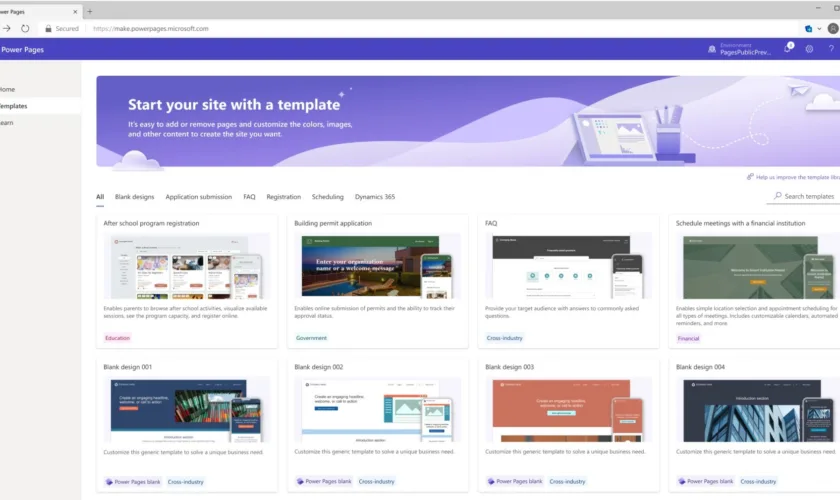
Task: Click Power Pages icon on Blank design 002
Action: point(300,481)
